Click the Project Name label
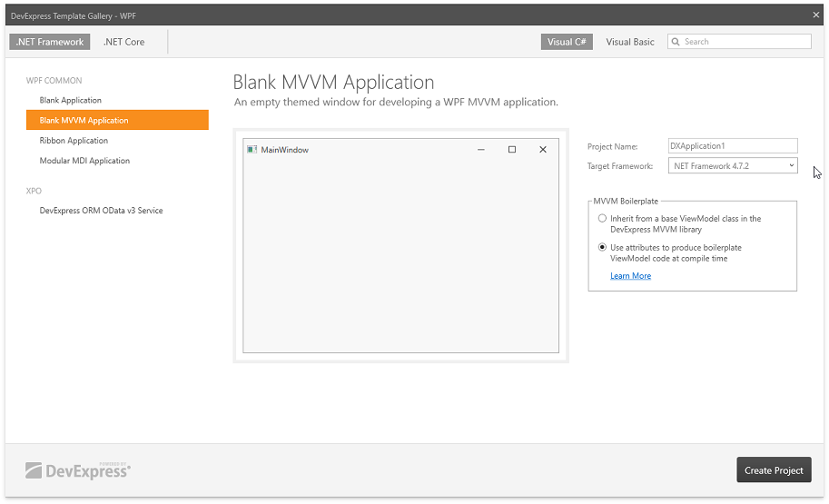The image size is (829, 504). coord(612,146)
